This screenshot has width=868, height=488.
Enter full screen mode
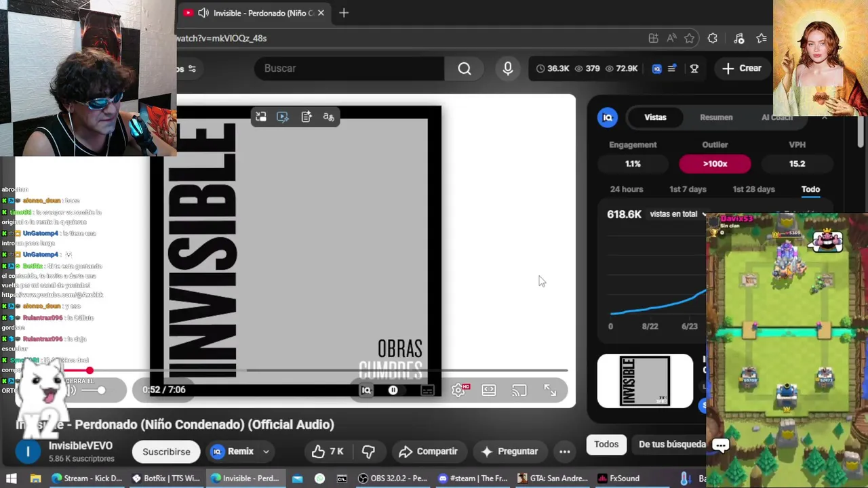pos(550,390)
